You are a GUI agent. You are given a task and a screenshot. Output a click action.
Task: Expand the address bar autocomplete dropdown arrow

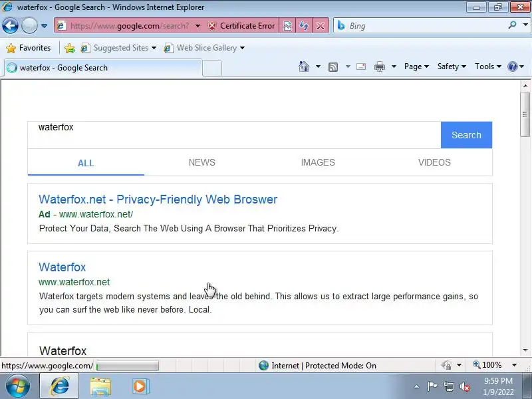(x=198, y=26)
